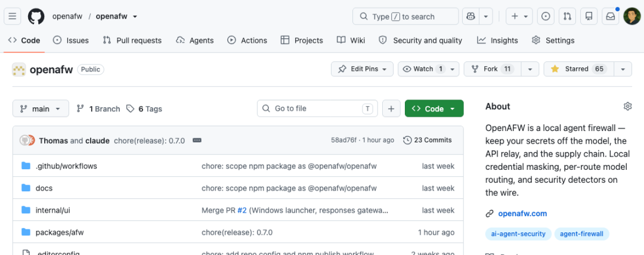Open the Thomas author link
The image size is (644, 255).
click(54, 141)
